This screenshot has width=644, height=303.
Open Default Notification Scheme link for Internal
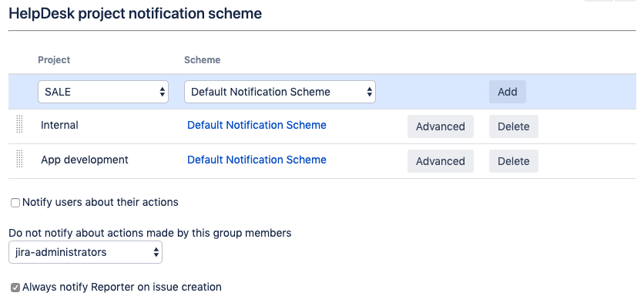[257, 125]
